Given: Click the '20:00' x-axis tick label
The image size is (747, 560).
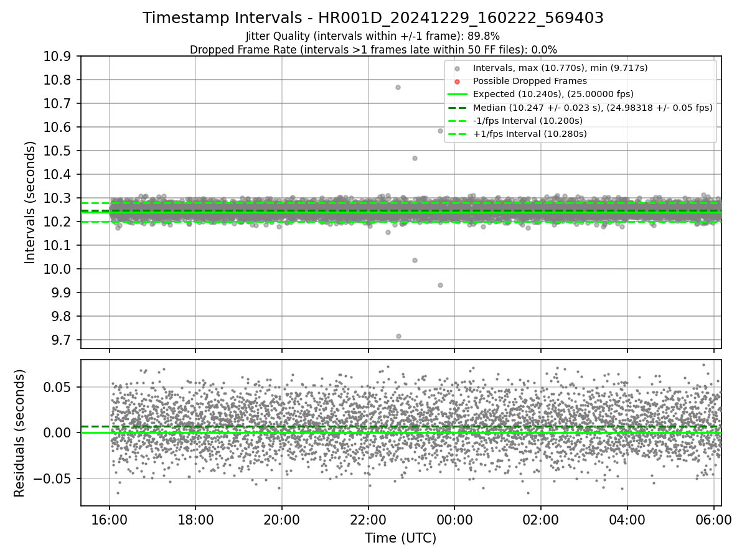Looking at the screenshot, I should 282,520.
